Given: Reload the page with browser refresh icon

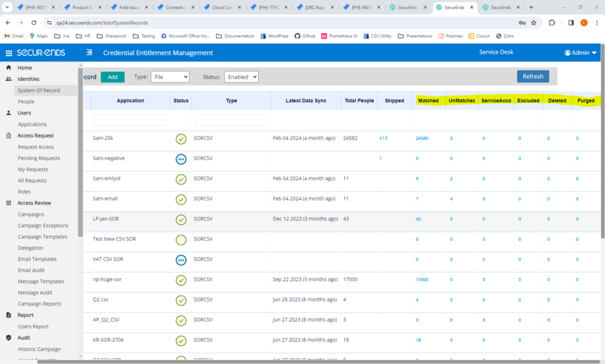Looking at the screenshot, I should coord(34,23).
